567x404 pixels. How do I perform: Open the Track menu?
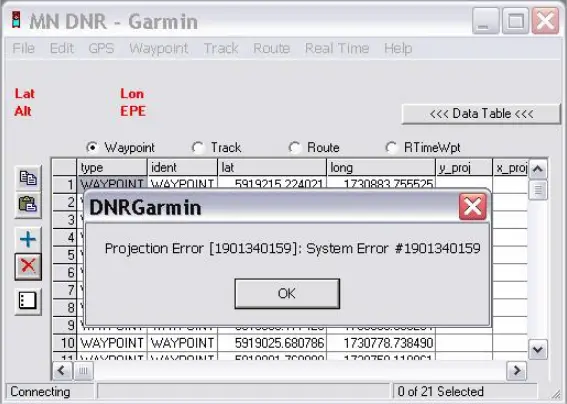[x=221, y=48]
